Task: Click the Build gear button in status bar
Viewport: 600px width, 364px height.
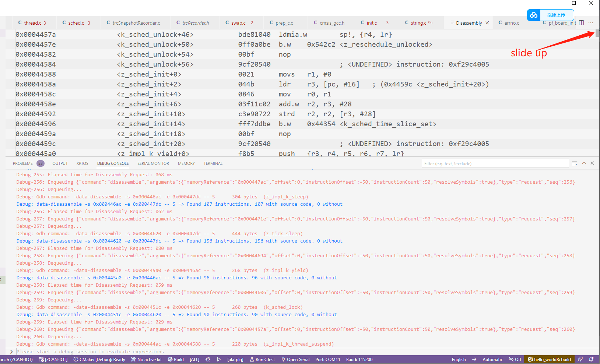Action: [x=176, y=360]
